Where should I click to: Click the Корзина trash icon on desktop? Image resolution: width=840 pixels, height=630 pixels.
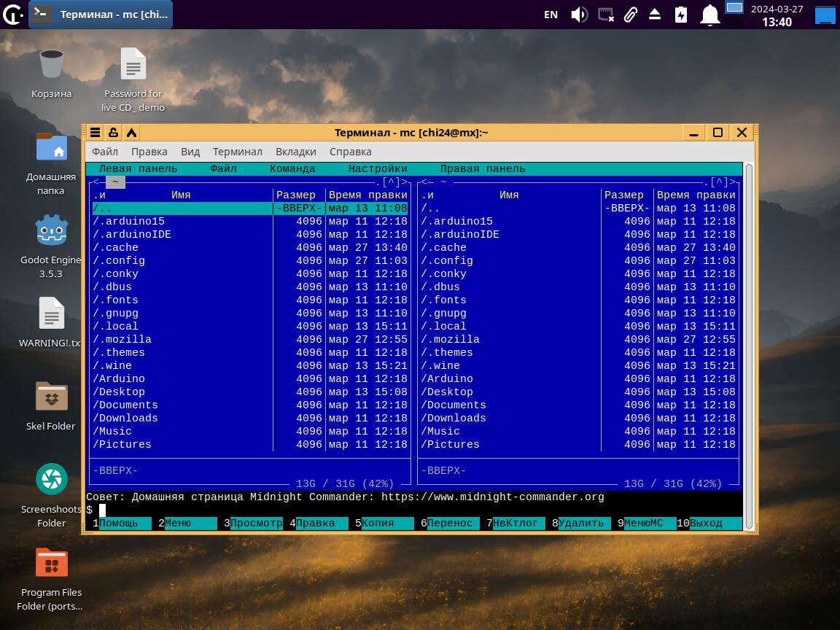click(x=51, y=64)
